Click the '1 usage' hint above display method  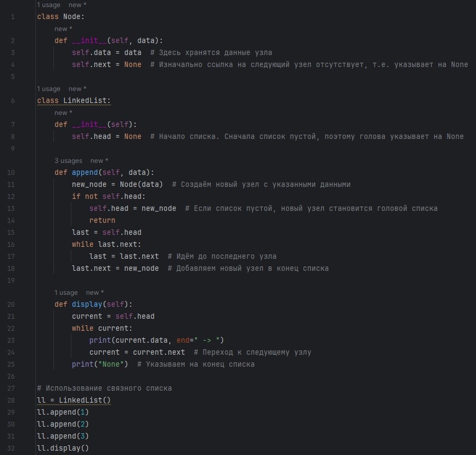point(66,293)
